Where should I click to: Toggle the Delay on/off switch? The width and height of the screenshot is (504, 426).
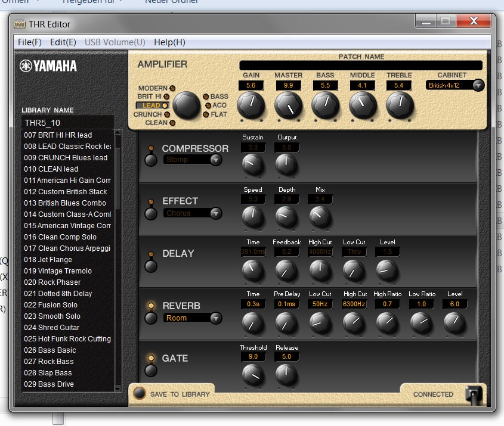(x=151, y=266)
